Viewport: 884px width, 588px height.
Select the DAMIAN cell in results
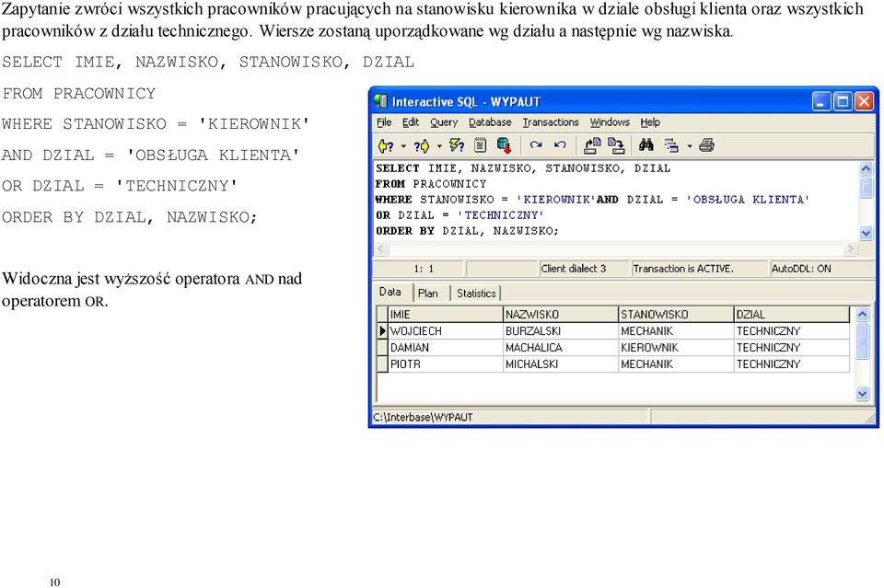point(446,348)
